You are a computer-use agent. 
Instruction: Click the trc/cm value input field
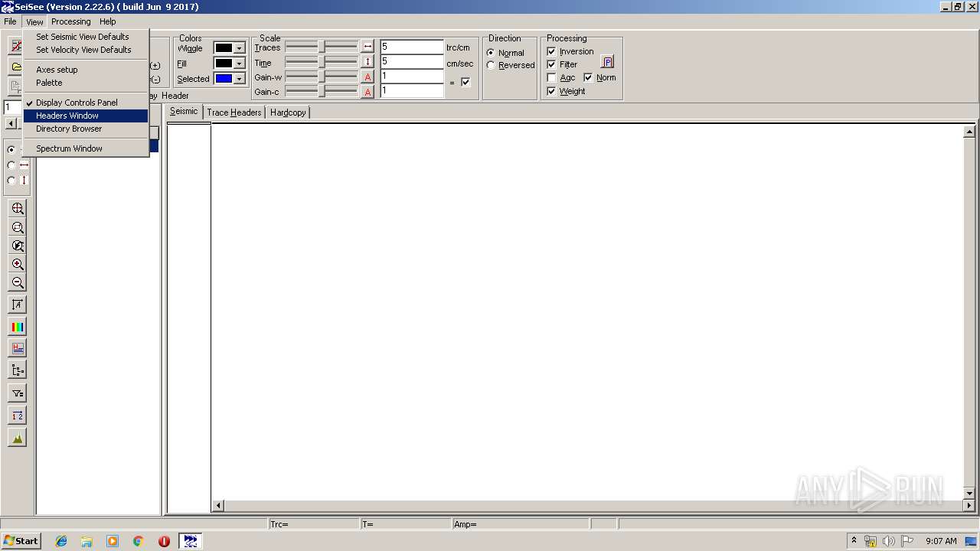412,47
